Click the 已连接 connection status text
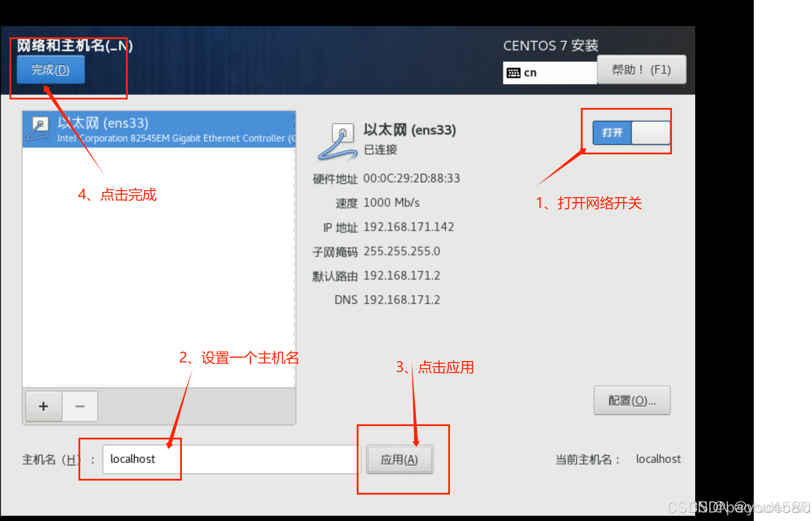812x521 pixels. pyautogui.click(x=380, y=150)
